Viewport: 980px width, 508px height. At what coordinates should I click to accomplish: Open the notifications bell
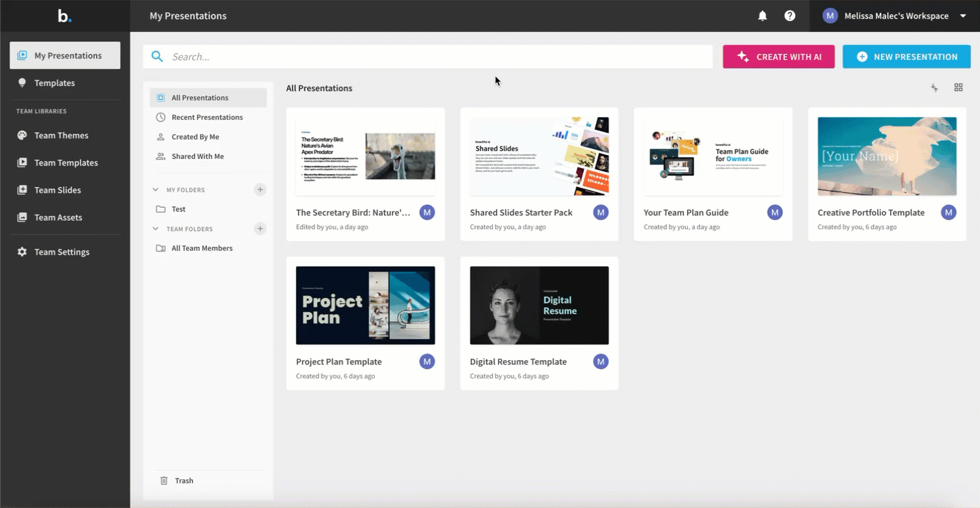(763, 16)
